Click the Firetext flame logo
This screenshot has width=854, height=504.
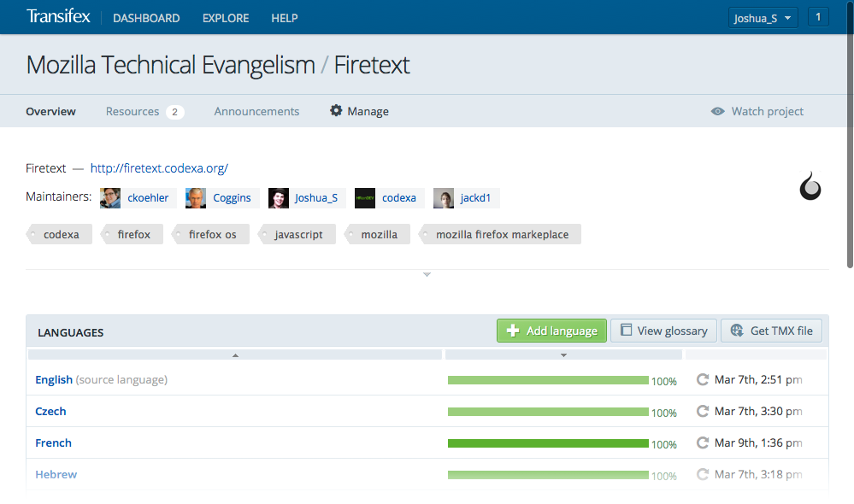[810, 186]
